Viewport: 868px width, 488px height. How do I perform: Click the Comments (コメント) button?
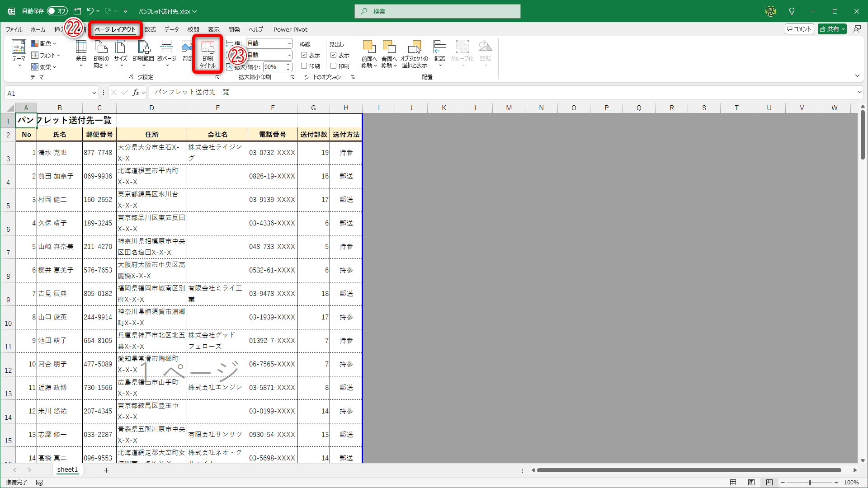[x=799, y=29]
